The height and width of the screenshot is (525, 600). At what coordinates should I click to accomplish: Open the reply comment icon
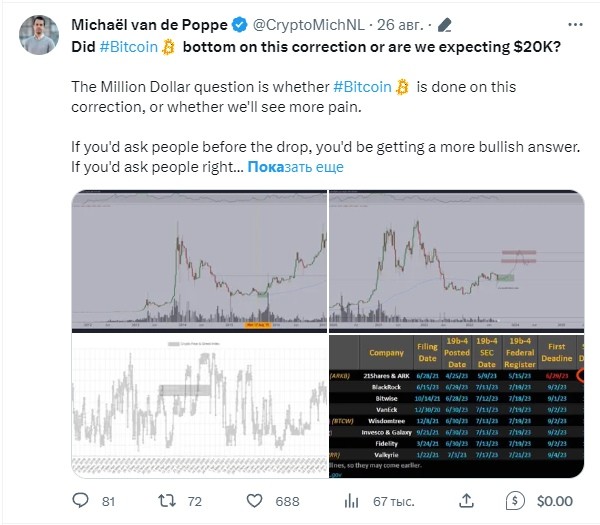(x=80, y=501)
